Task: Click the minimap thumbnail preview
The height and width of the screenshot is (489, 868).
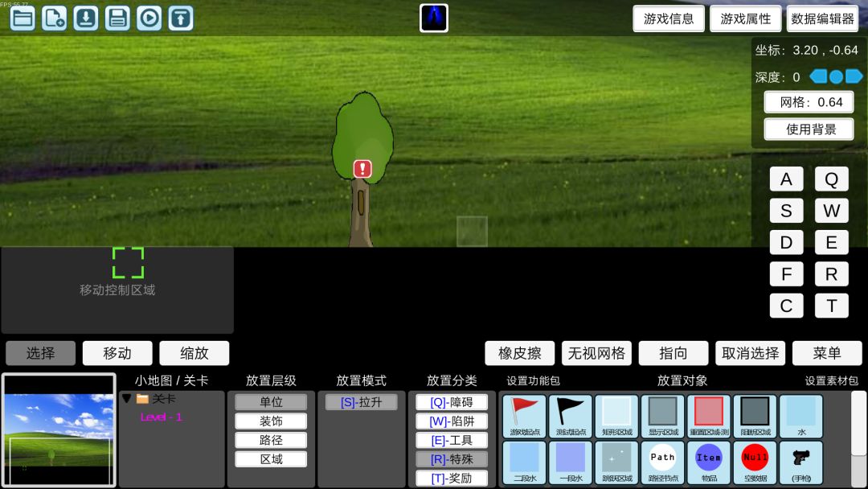Action: 59,430
